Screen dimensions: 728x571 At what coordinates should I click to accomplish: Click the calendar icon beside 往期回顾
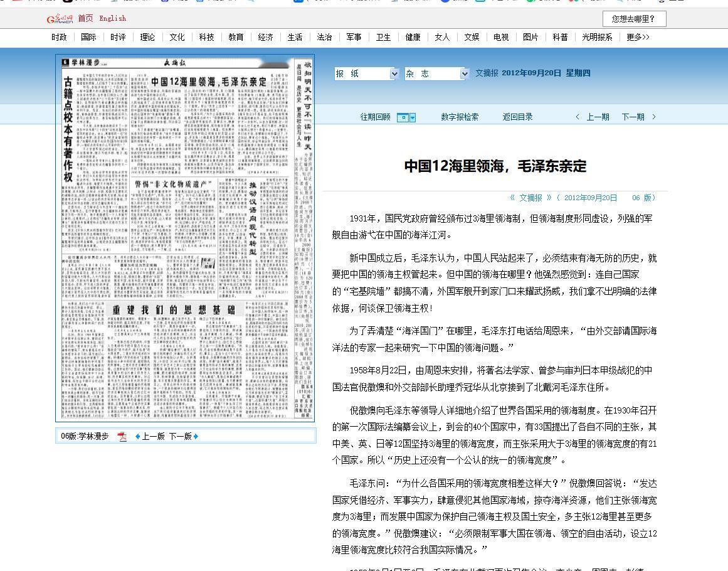click(x=403, y=117)
